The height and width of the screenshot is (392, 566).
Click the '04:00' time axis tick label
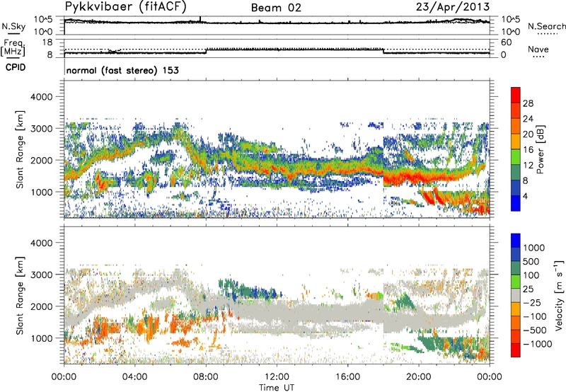(x=134, y=377)
